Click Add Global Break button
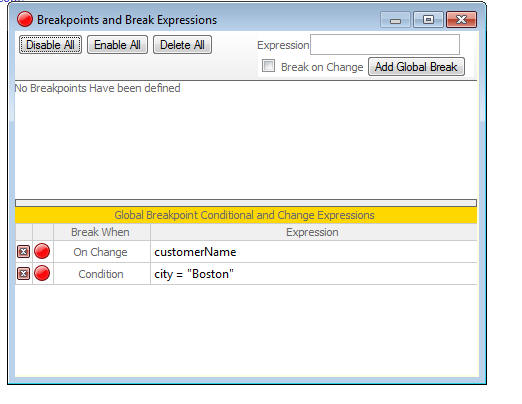The height and width of the screenshot is (404, 522). pyautogui.click(x=416, y=67)
